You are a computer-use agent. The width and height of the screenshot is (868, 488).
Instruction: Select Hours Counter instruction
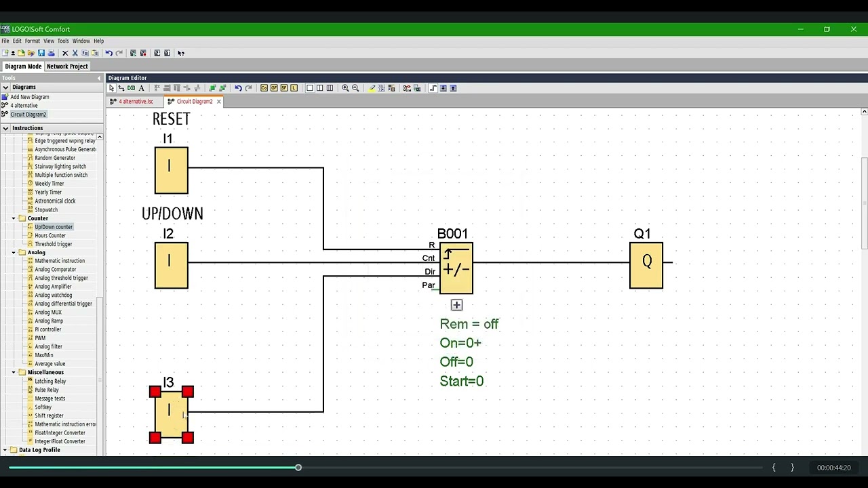(50, 236)
